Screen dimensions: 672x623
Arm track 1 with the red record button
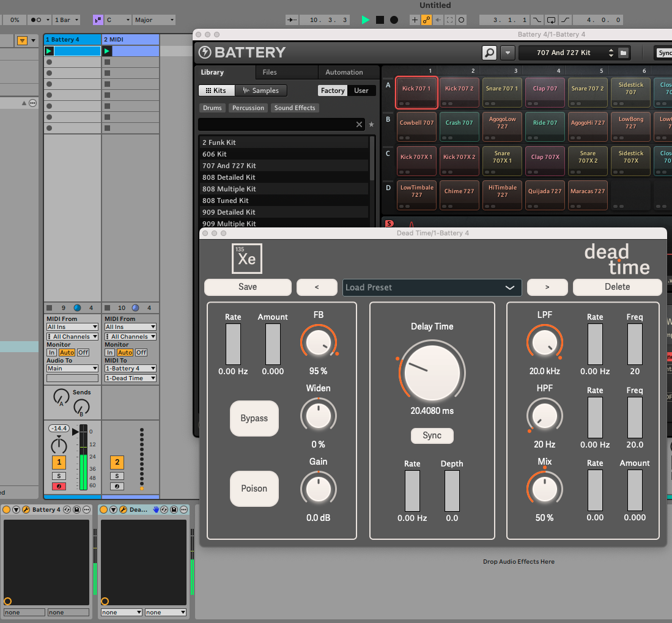pos(59,486)
